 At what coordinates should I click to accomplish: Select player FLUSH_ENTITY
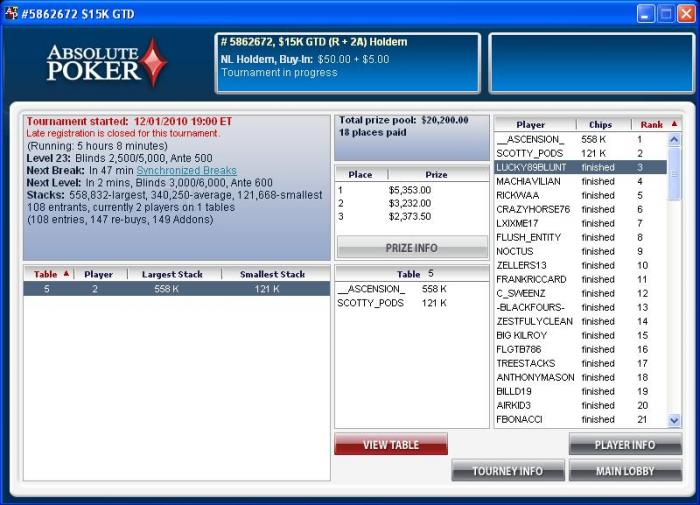tap(580, 237)
